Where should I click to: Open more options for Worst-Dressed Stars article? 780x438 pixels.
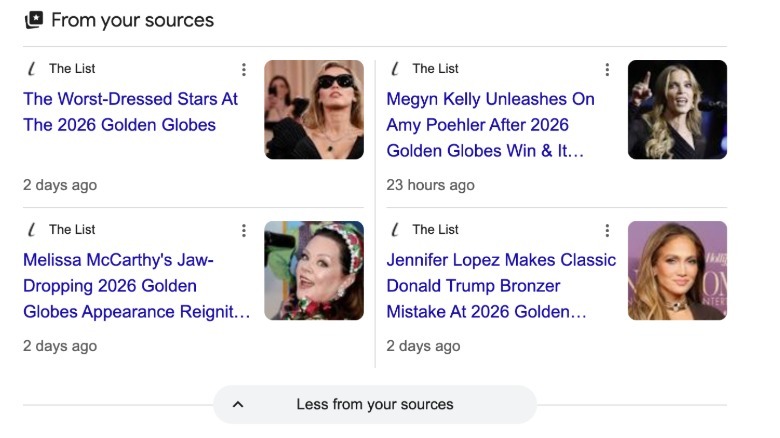coord(244,70)
